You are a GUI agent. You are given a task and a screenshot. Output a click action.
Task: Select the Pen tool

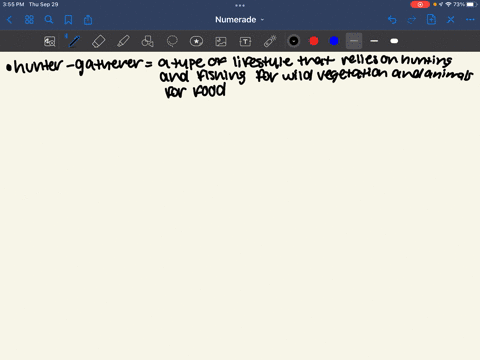click(74, 41)
